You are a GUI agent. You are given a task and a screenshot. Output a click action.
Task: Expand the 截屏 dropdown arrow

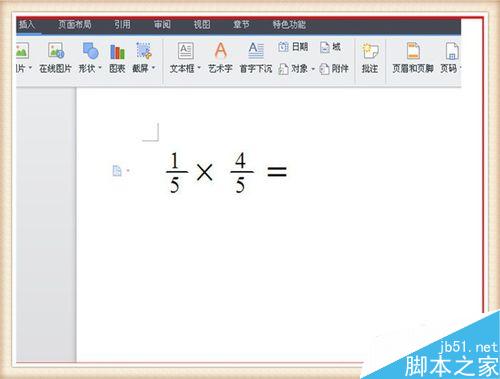pyautogui.click(x=153, y=68)
